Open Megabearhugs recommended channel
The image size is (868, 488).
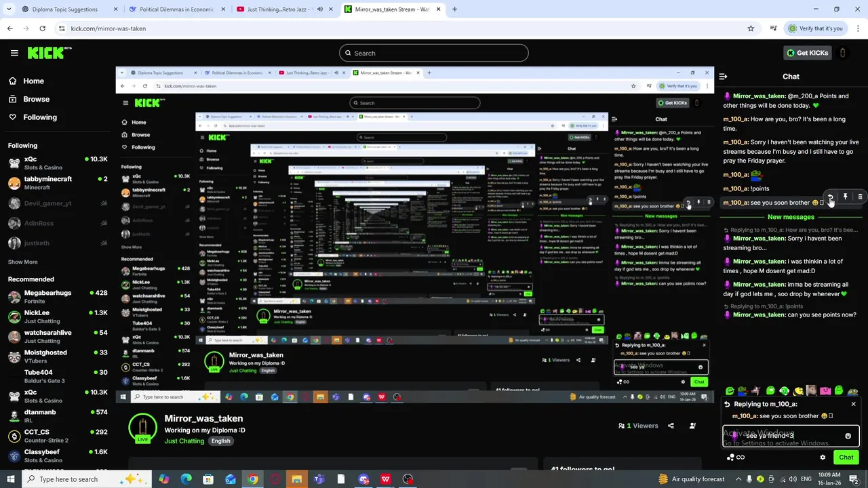point(57,297)
